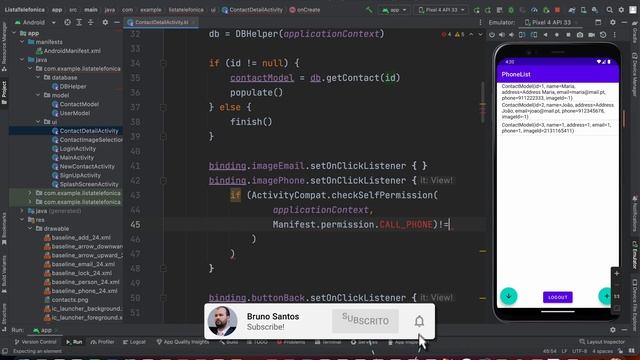Open IDE settings gear in top toolbar
This screenshot has height=360, width=640.
tap(621, 10)
